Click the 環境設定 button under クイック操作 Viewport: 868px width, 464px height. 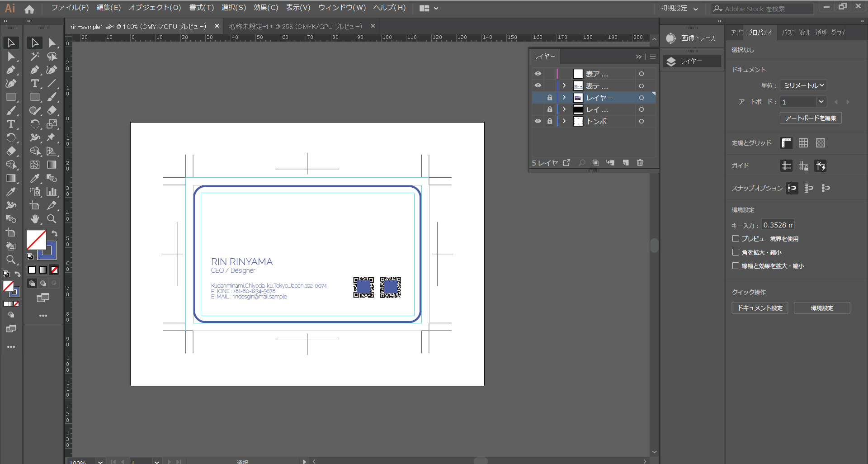pos(822,308)
